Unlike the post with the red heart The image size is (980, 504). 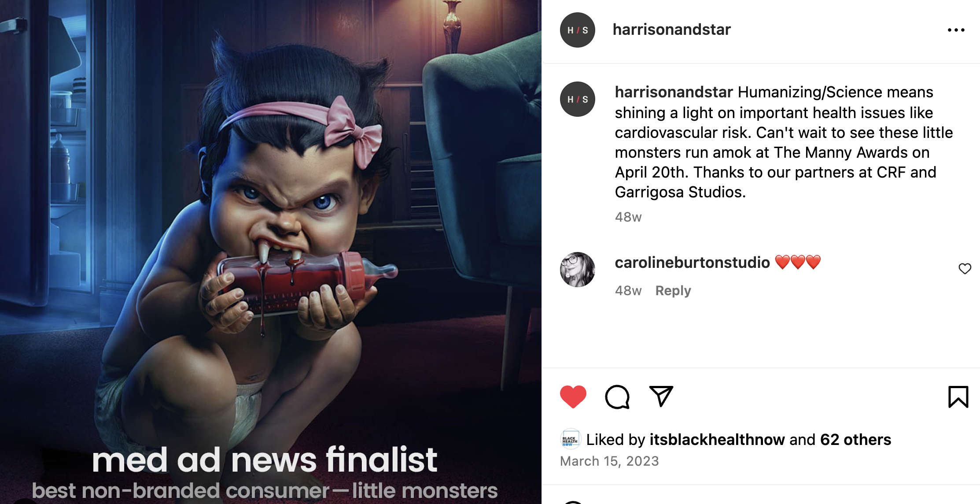click(x=573, y=397)
